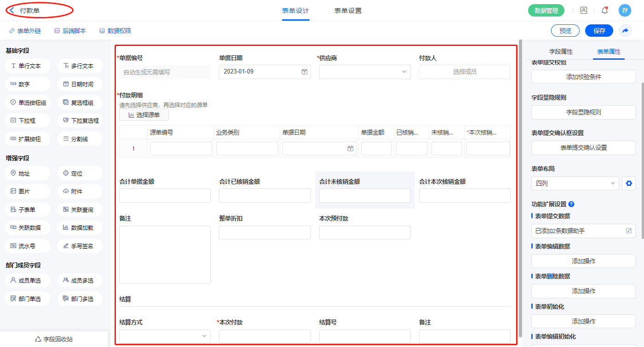This screenshot has height=347, width=644.
Task: Click edit icon beside 已添加2条数据助手
Action: [x=628, y=231]
